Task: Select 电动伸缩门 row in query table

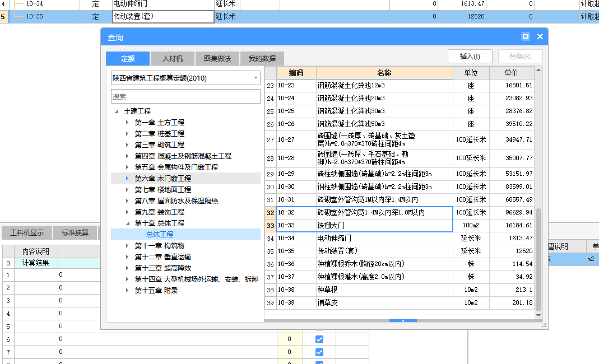Action: click(x=399, y=239)
